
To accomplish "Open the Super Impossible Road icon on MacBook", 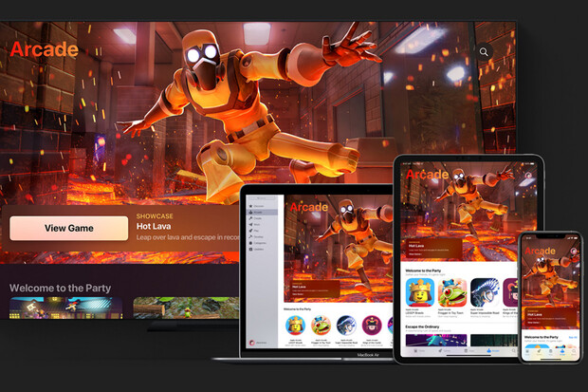I will click(x=346, y=326).
